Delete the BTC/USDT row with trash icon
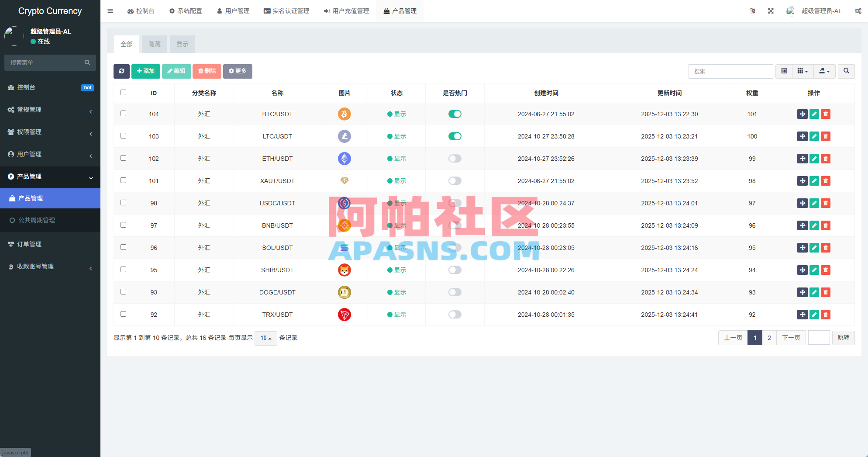This screenshot has height=457, width=868. 825,114
